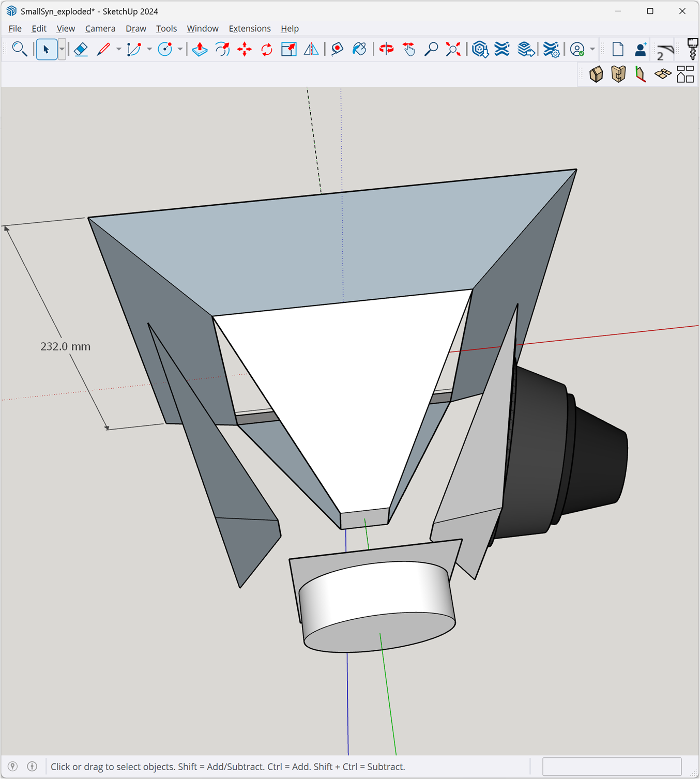Open the Help menu
The width and height of the screenshot is (700, 779).
290,28
